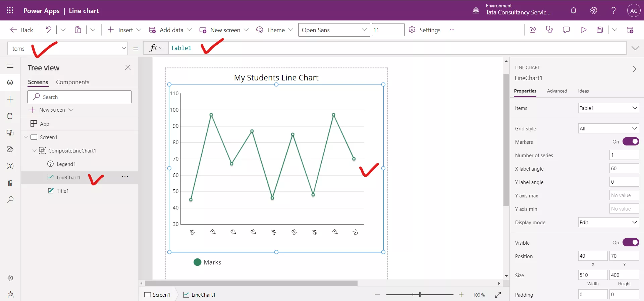
Task: Click the Back arrow button
Action: (21, 30)
